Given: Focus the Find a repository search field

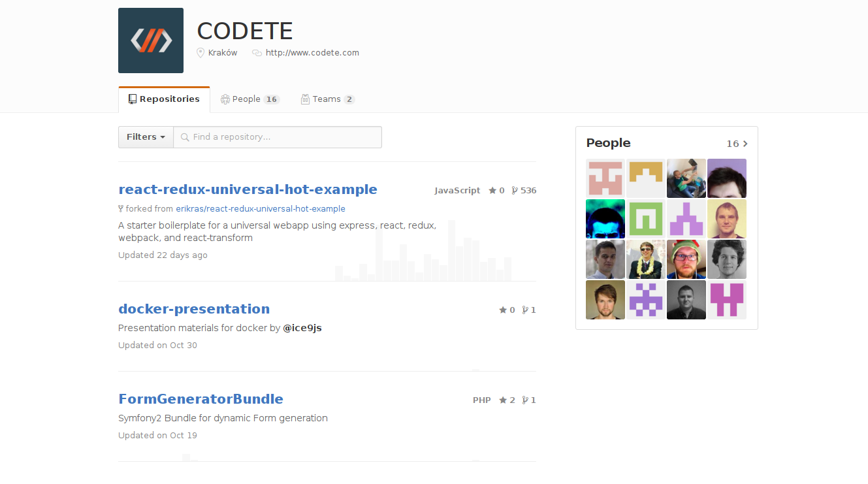Looking at the screenshot, I should 278,137.
